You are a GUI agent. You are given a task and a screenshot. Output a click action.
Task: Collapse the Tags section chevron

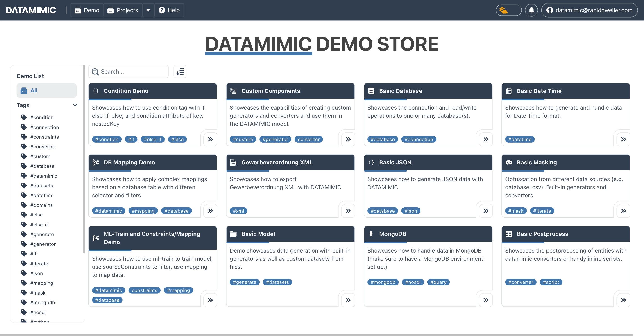75,105
